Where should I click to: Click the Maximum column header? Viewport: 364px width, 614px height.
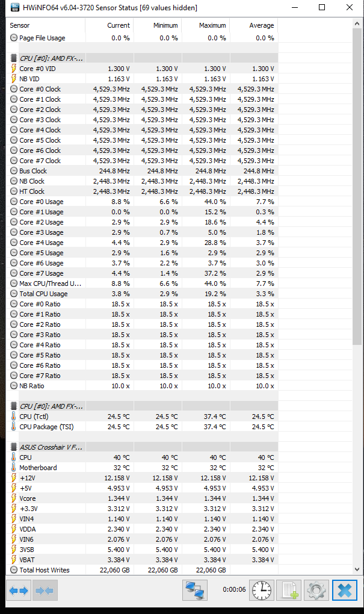206,25
